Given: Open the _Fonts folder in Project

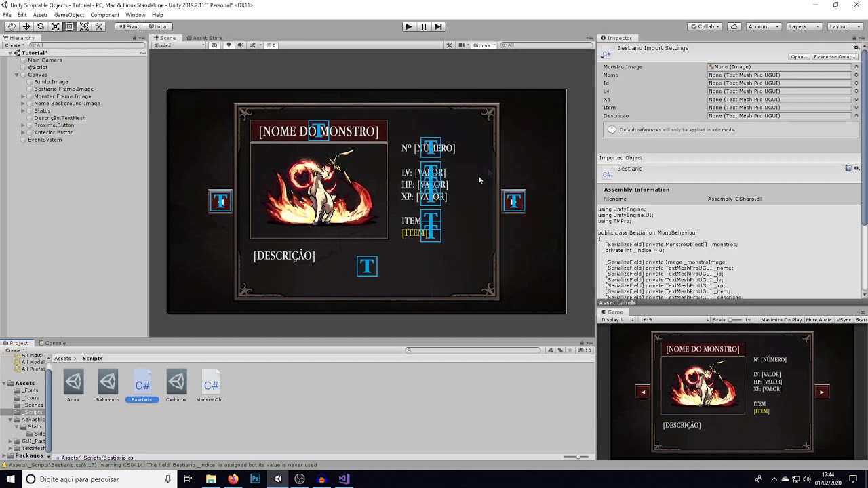Looking at the screenshot, I should pyautogui.click(x=31, y=390).
